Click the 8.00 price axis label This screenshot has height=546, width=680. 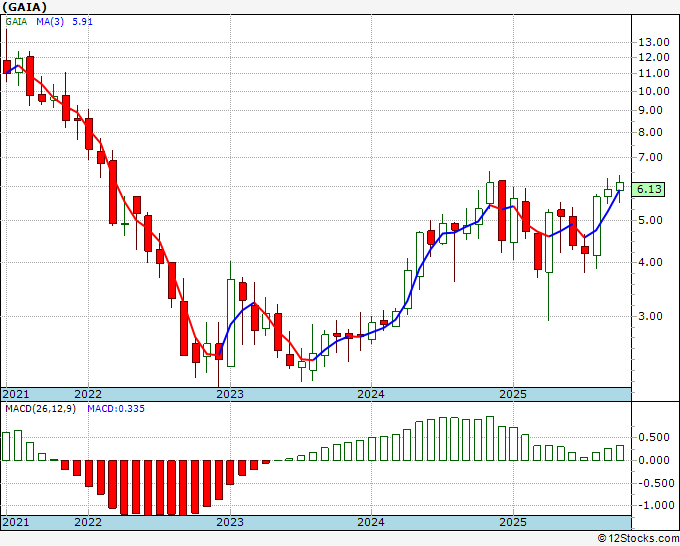point(650,132)
